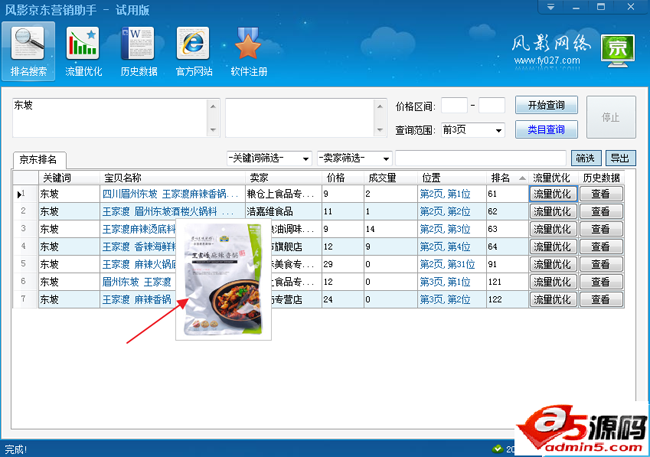Click 流量优化 button for rank 121 row

click(553, 282)
